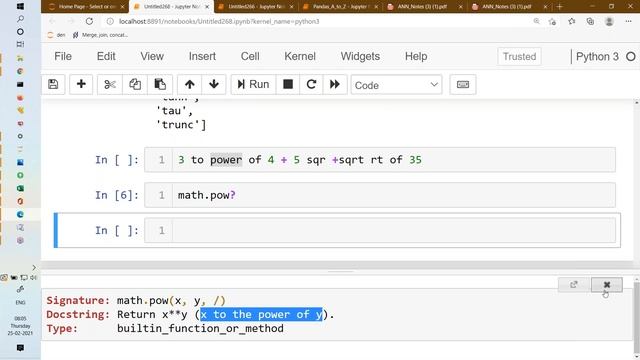Open command palette keyboard icon

pos(463,84)
